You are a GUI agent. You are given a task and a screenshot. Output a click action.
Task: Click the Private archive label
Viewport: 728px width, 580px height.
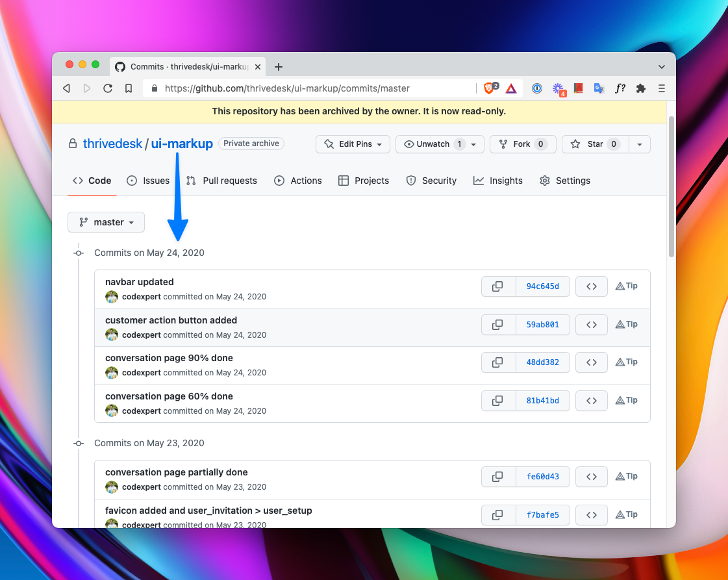(251, 144)
